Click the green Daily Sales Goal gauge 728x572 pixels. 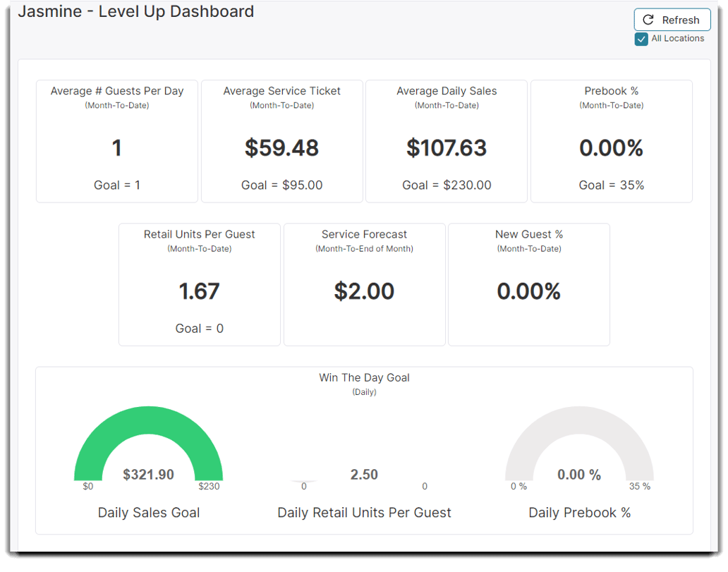(x=148, y=423)
